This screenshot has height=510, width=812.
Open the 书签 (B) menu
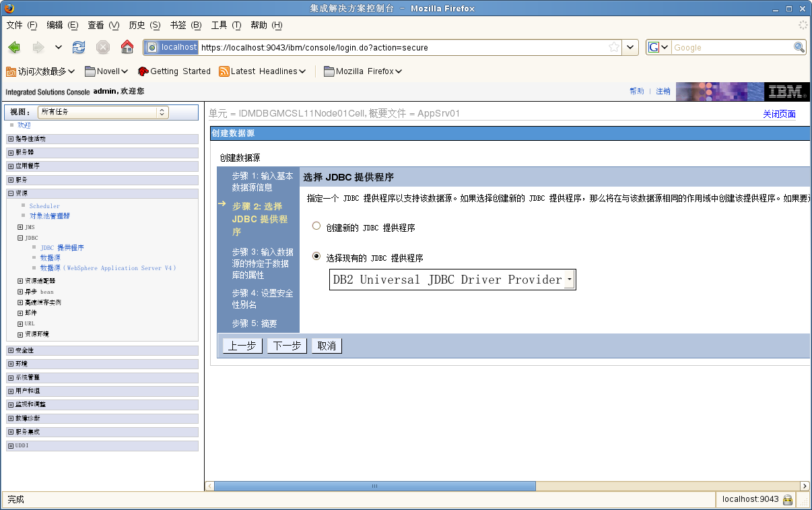(x=185, y=25)
